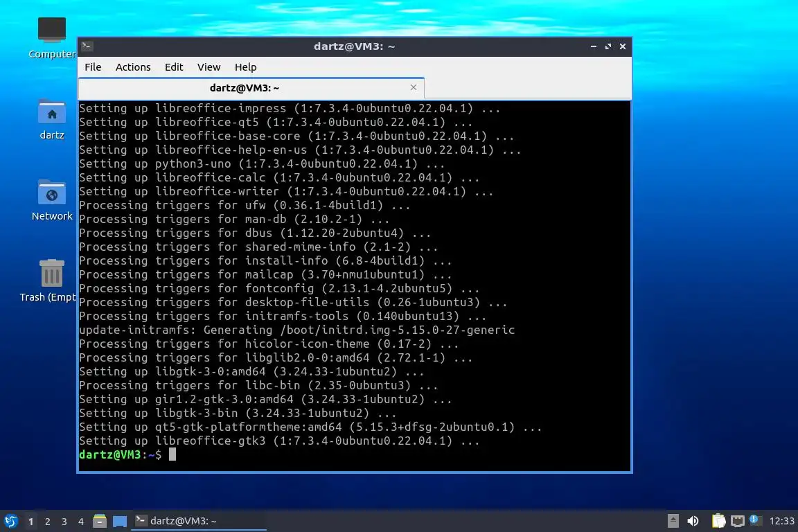The width and height of the screenshot is (798, 532).
Task: Click the line 'Processing triggers for ufw'
Action: [245, 205]
